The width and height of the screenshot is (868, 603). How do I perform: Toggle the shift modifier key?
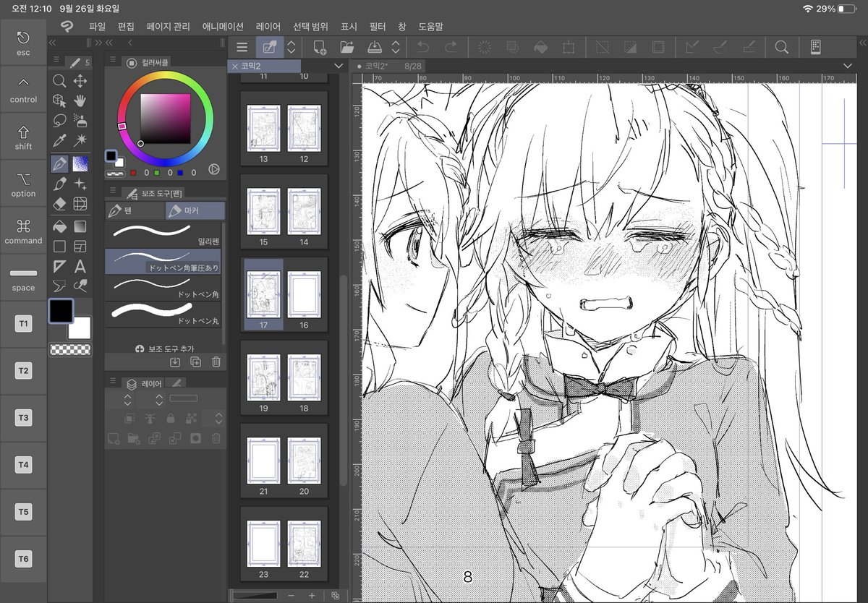pos(23,137)
